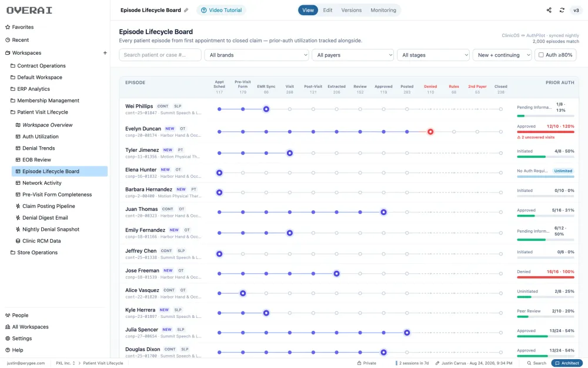Viewport: 588px width, 368px height.
Task: Click the refresh icon beside v3
Action: point(562,10)
